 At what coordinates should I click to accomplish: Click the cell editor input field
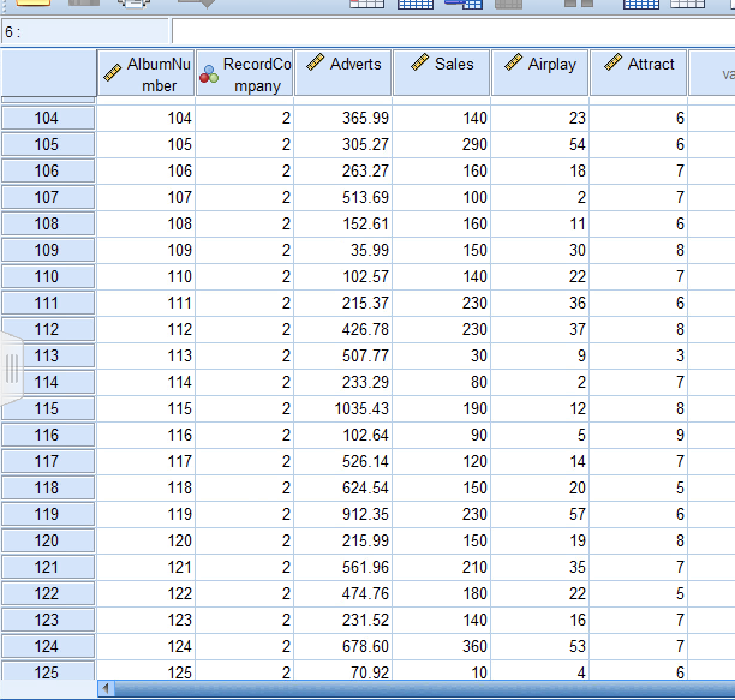453,32
